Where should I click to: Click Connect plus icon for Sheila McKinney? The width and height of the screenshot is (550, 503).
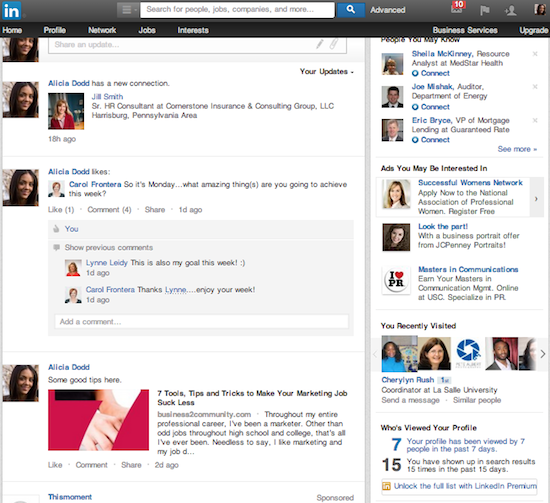[x=415, y=73]
